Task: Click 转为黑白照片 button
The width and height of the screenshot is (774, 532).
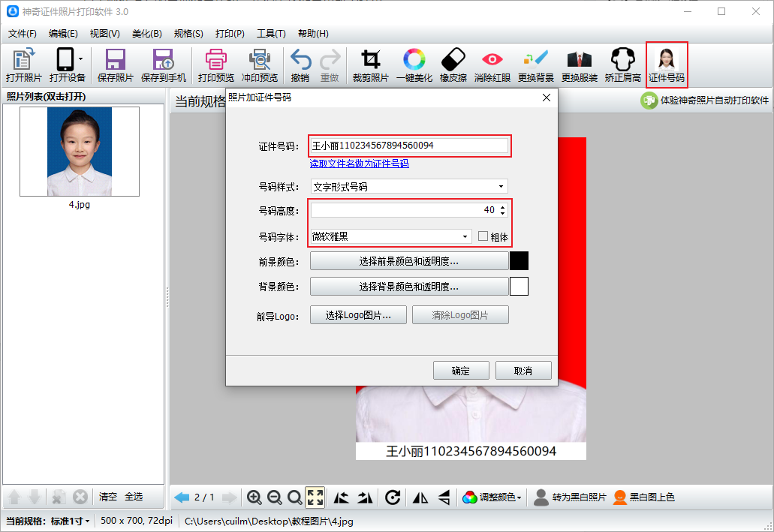Action: 570,497
